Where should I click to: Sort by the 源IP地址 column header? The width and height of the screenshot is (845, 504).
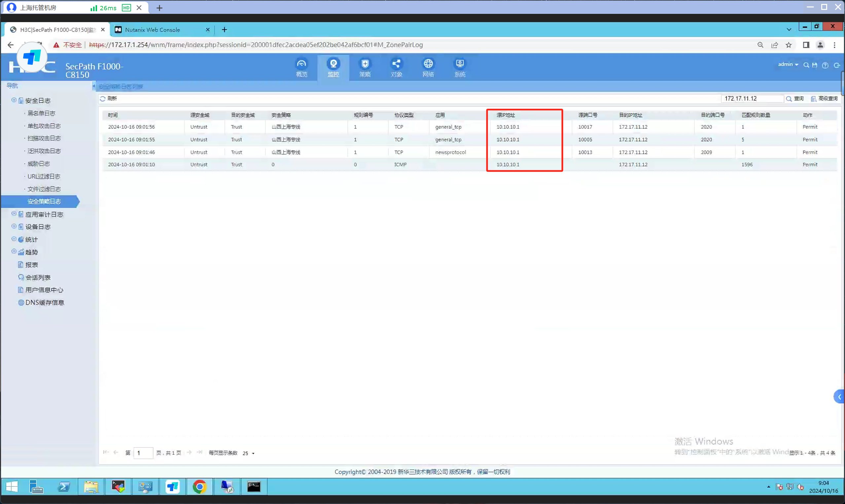point(506,115)
